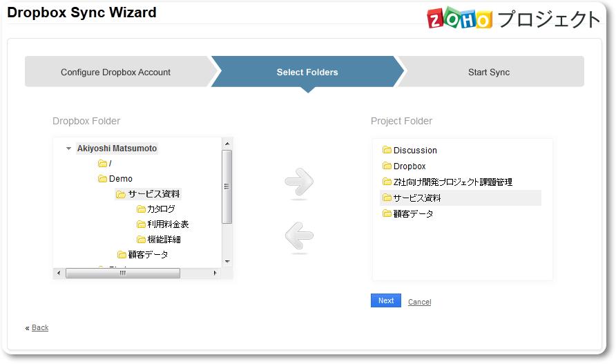Select the 利用料金表 folder in Dropbox tree
Screen dimensions: 616x364
[x=168, y=224]
